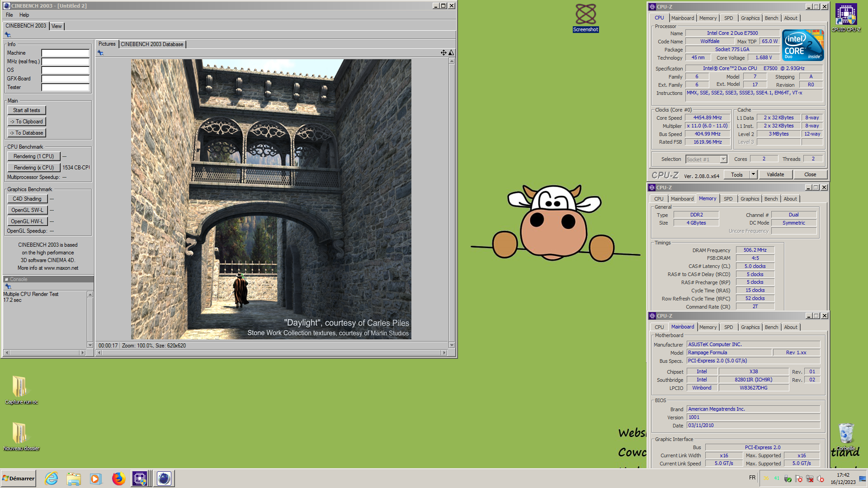This screenshot has width=868, height=488.
Task: Open the Action Center flag tray icon
Action: point(799,479)
